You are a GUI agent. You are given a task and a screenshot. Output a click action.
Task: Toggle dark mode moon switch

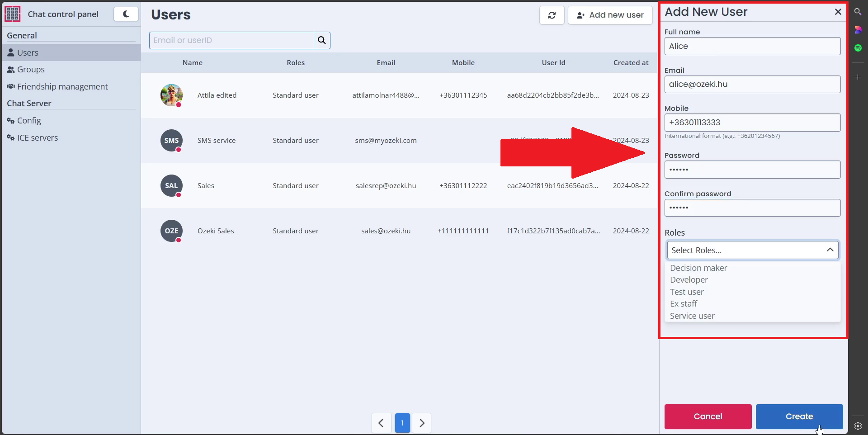pyautogui.click(x=126, y=14)
